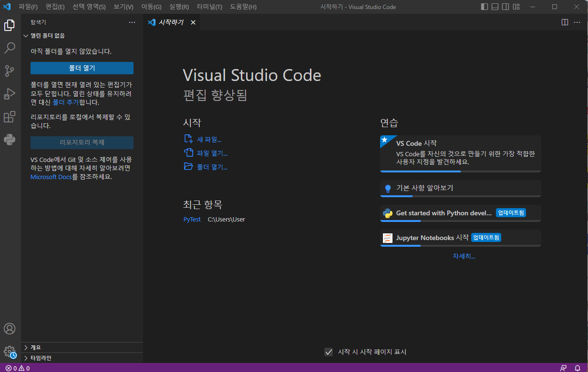
Task: Open errors and warnings status indicator
Action: (18, 368)
